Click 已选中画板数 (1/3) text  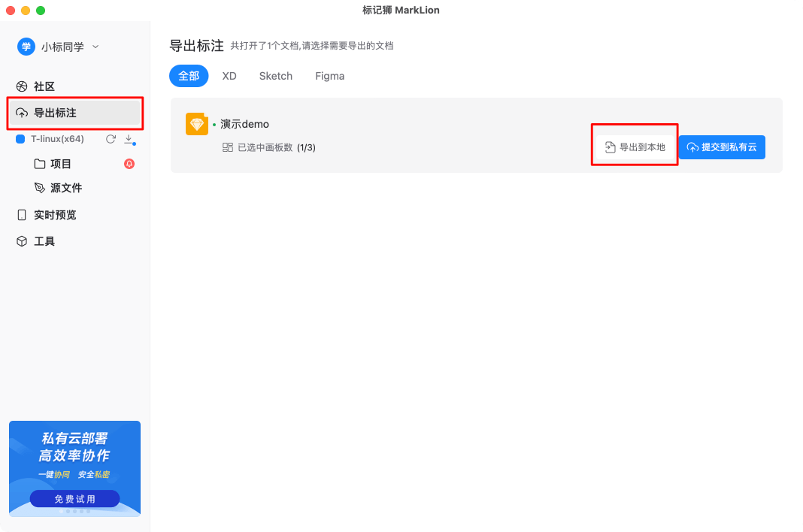pyautogui.click(x=277, y=147)
